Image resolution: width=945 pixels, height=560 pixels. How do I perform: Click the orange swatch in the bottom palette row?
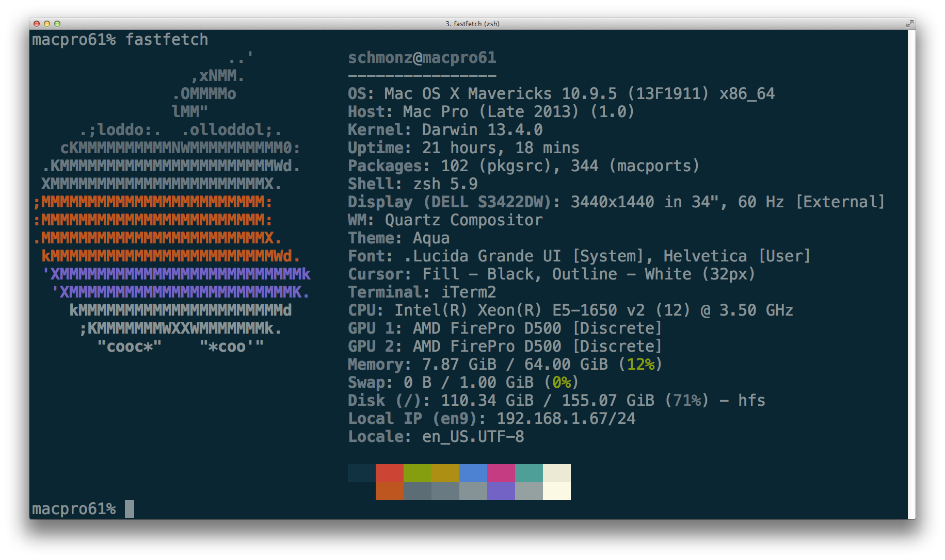point(389,491)
